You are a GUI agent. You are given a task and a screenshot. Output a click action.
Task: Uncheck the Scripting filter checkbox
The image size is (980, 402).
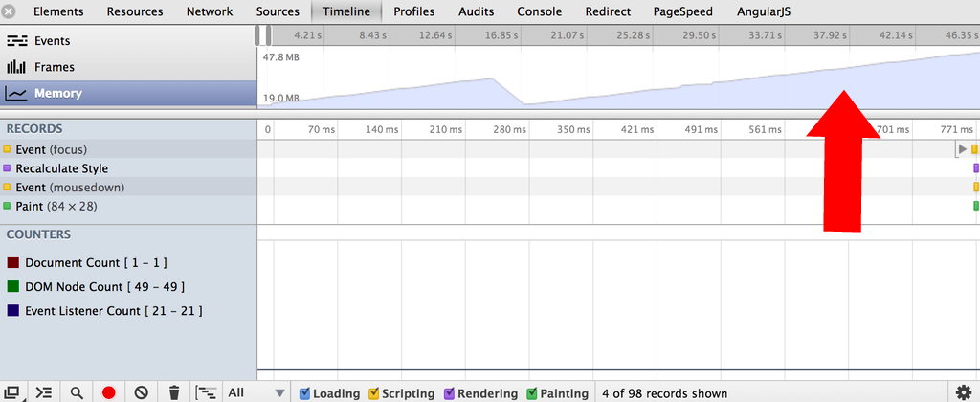373,393
